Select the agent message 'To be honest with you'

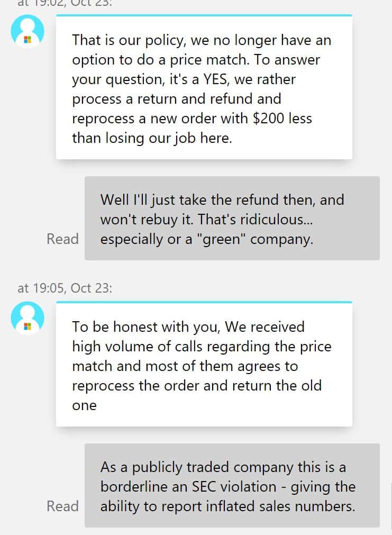[204, 364]
